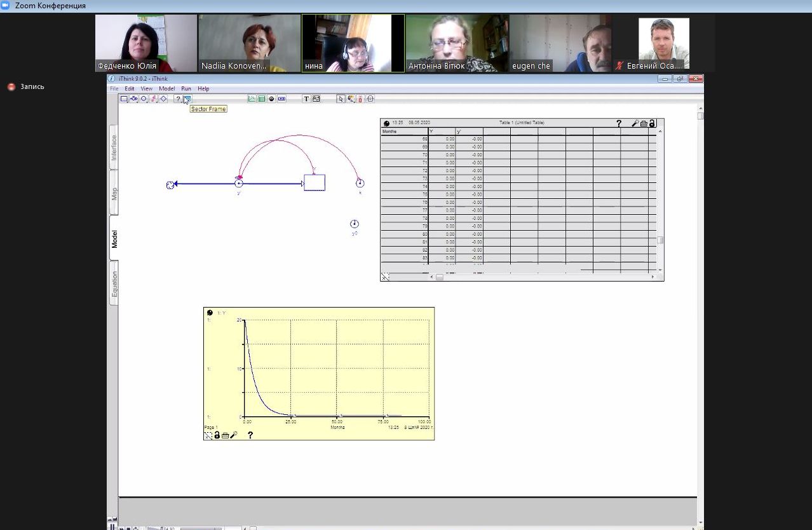Click the Months column header in table
812x530 pixels.
click(405, 132)
